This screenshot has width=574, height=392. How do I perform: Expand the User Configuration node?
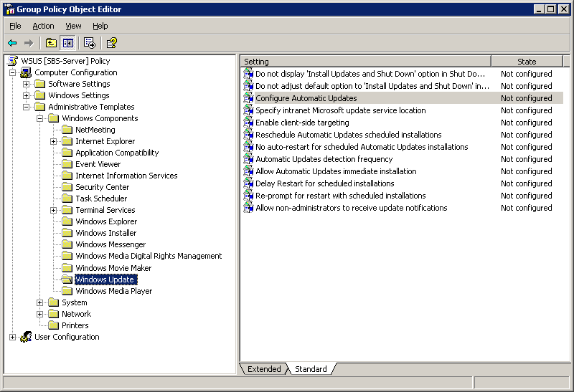point(12,337)
